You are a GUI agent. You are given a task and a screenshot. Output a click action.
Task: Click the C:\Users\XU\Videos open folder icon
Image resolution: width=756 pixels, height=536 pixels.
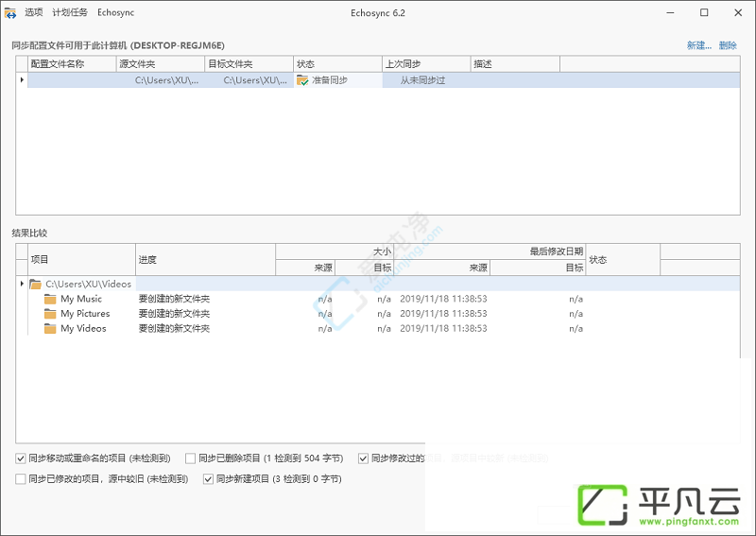(x=35, y=285)
